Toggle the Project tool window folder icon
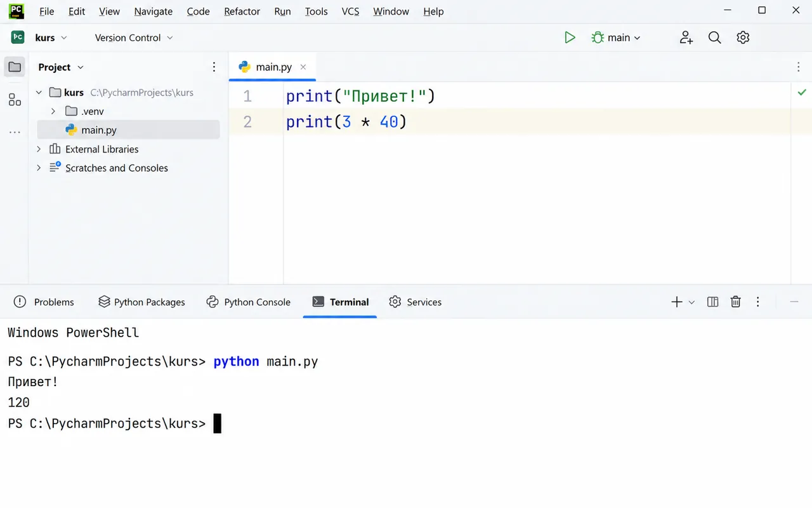Viewport: 812px width, 508px height. tap(15, 67)
